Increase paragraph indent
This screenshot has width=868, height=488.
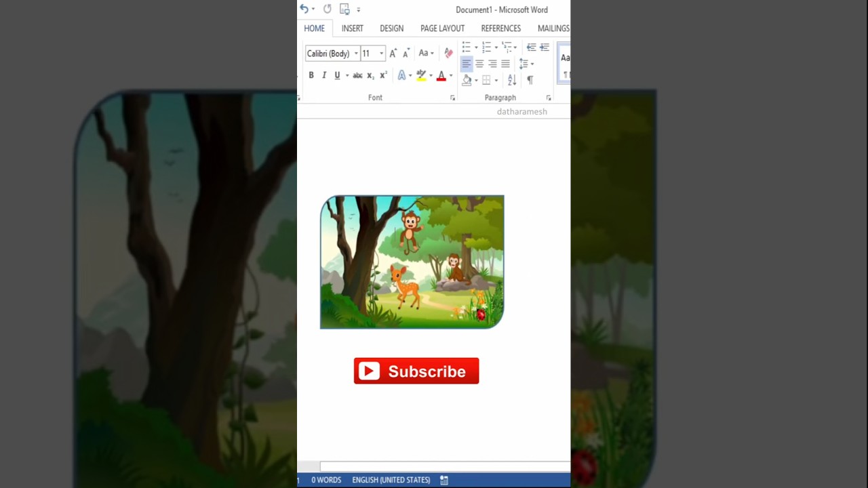click(544, 47)
